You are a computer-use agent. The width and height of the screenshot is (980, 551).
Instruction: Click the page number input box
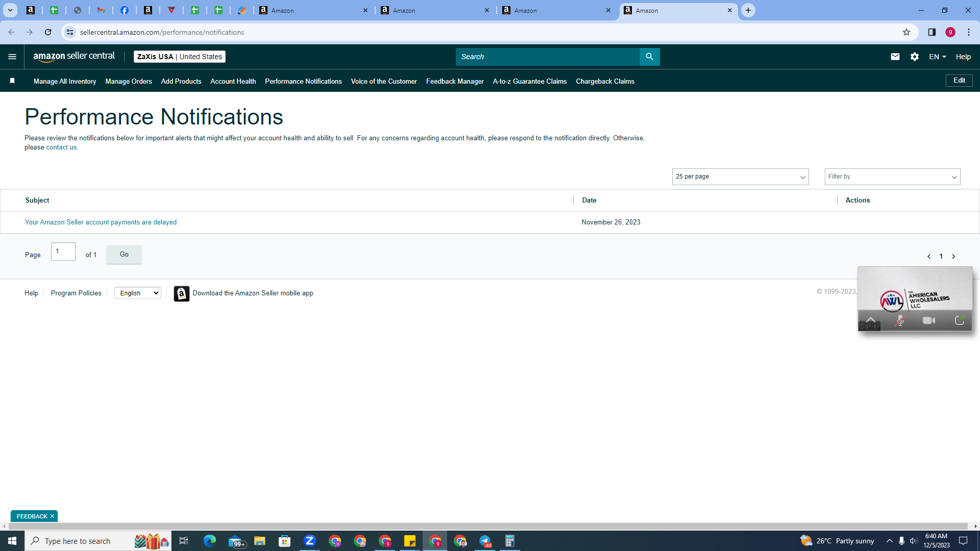tap(63, 252)
